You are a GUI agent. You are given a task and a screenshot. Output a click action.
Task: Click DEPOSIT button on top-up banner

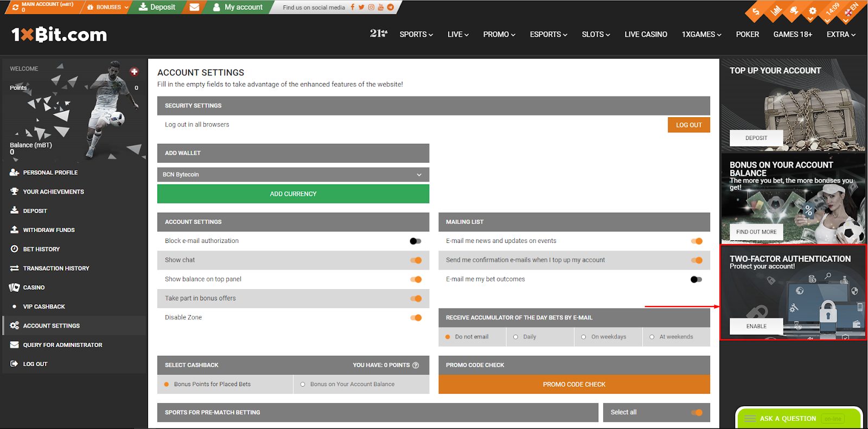(756, 138)
